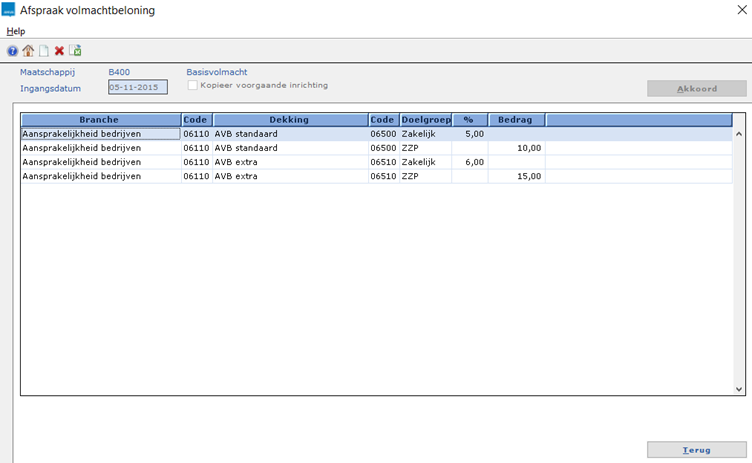
Task: Click the Bedrag column header
Action: coord(516,120)
